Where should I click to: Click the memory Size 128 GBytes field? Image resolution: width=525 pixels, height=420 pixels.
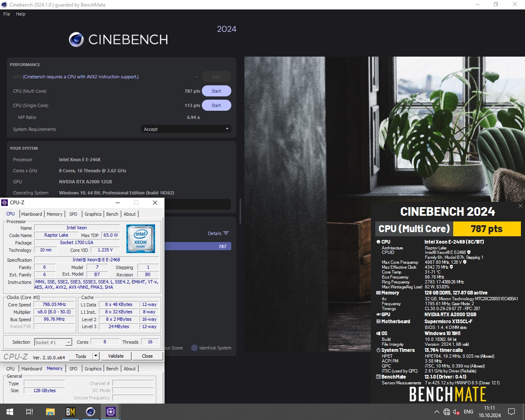click(x=44, y=390)
